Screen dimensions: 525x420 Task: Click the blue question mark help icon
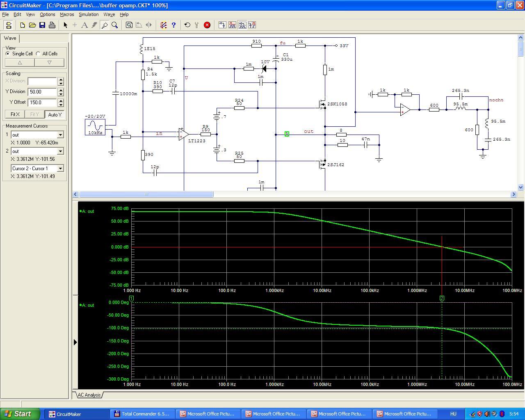173,25
